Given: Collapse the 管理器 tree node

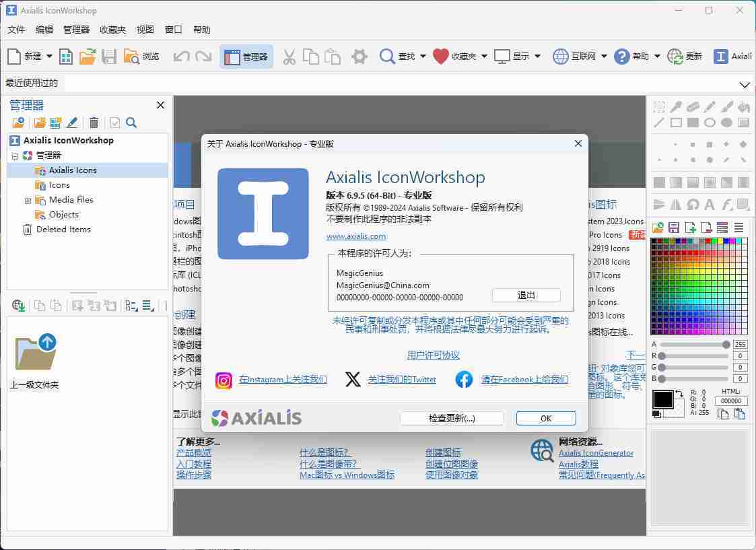Looking at the screenshot, I should (15, 156).
